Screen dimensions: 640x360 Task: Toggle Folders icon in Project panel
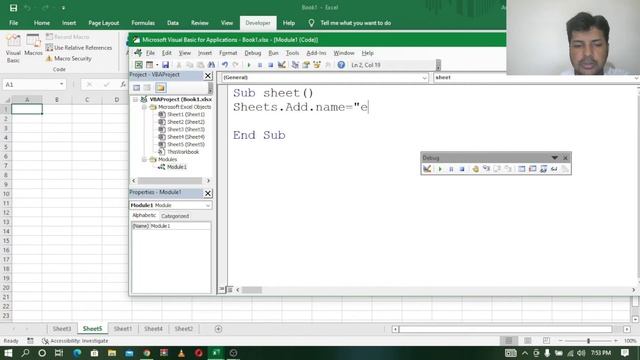coord(160,88)
